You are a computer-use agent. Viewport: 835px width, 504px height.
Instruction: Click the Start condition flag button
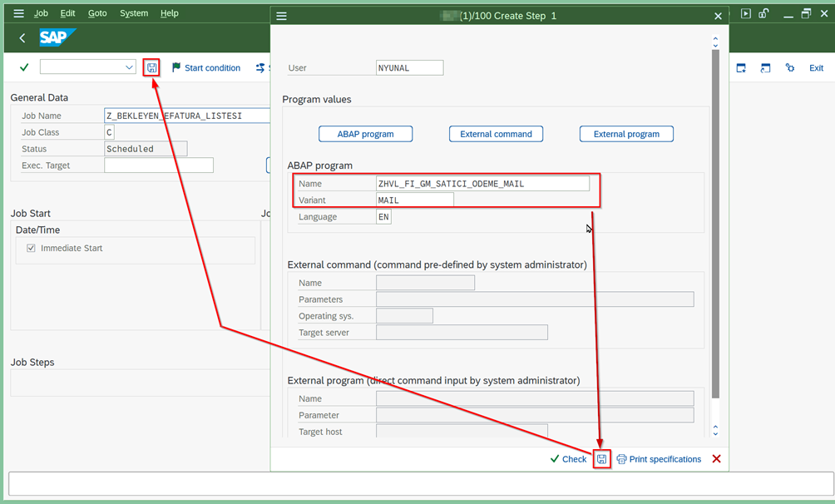pyautogui.click(x=206, y=67)
